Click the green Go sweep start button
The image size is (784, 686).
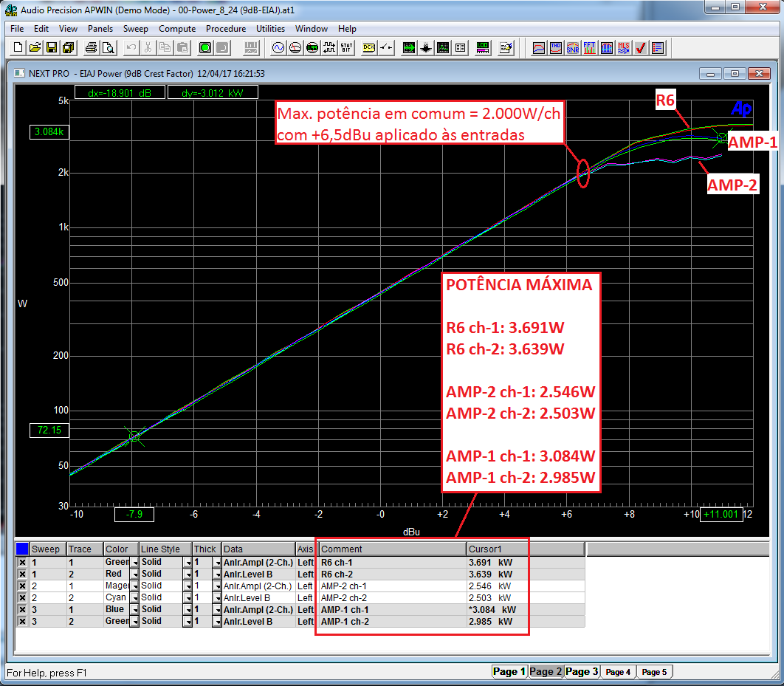pos(204,48)
